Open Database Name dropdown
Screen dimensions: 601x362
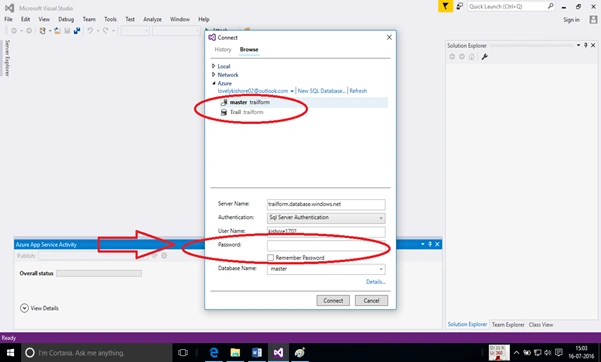pos(381,269)
